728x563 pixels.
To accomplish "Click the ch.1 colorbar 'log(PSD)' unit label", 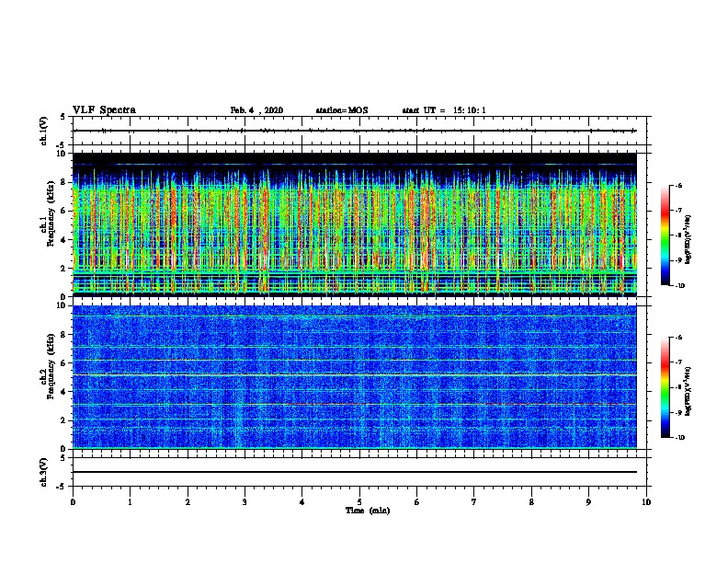I will pyautogui.click(x=688, y=239).
